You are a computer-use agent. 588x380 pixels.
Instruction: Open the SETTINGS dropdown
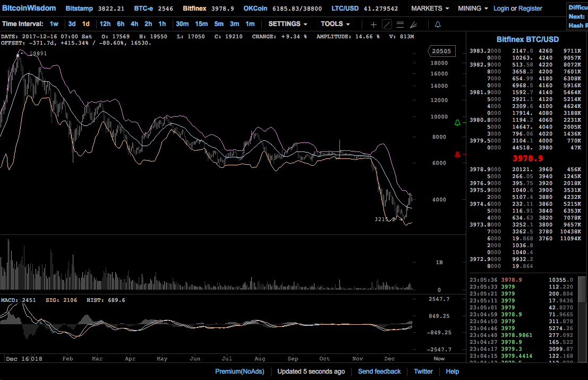[287, 24]
